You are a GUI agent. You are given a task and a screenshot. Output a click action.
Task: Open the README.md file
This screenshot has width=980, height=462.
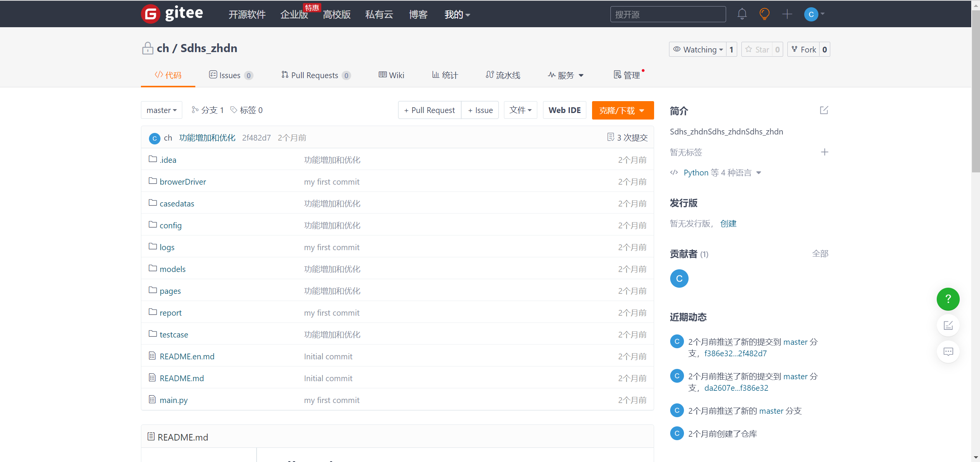(182, 378)
